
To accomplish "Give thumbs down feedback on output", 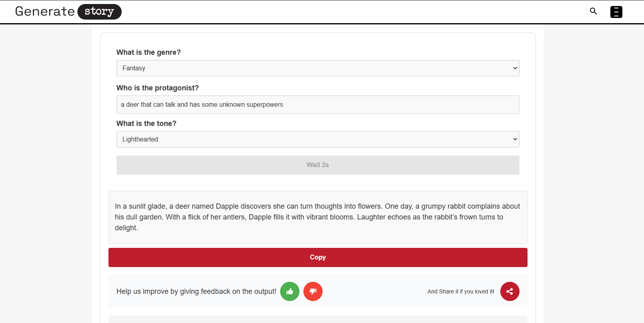I will tap(313, 291).
